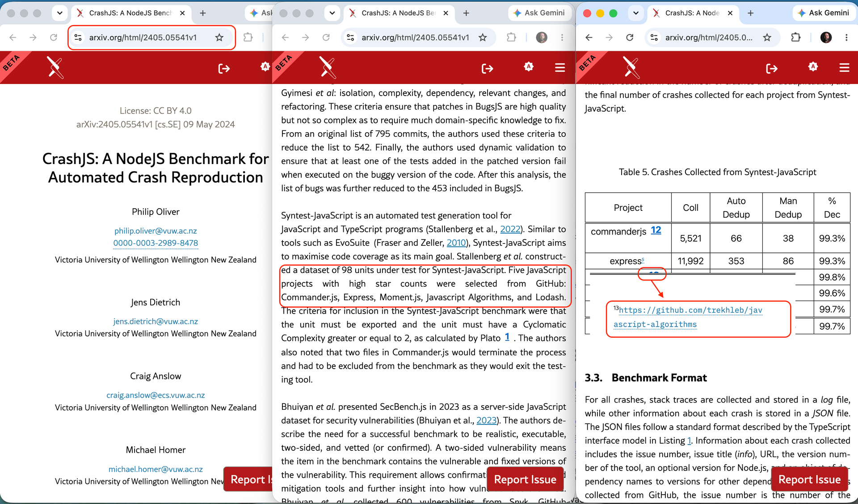
Task: Open the profile avatar in the right window
Action: tap(826, 38)
